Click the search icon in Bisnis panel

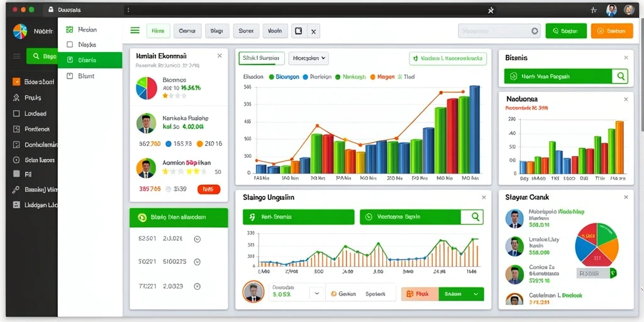pos(620,76)
